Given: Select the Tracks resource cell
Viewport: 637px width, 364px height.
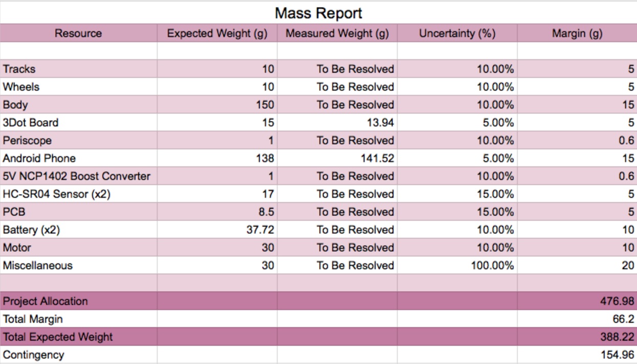Looking at the screenshot, I should coord(78,69).
